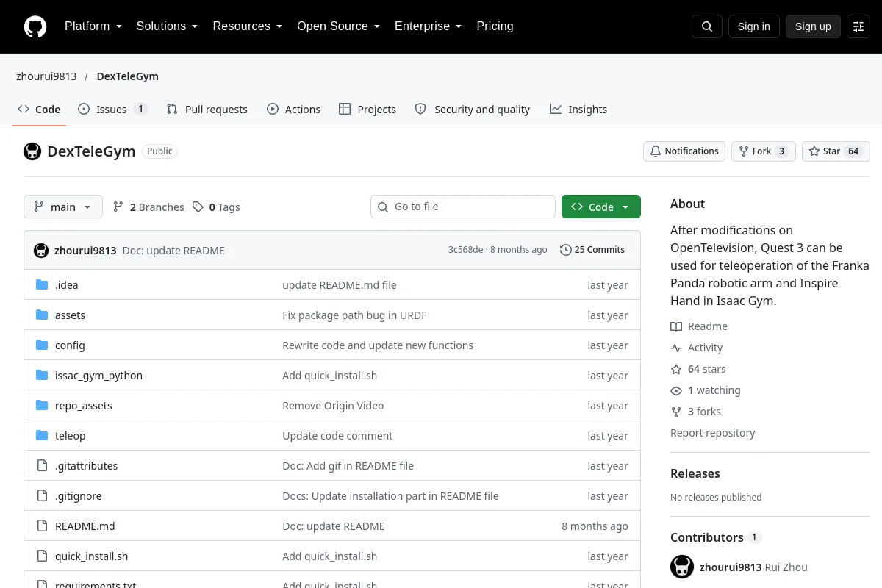Expand the Solutions menu
Viewport: 882px width, 588px height.
[167, 26]
